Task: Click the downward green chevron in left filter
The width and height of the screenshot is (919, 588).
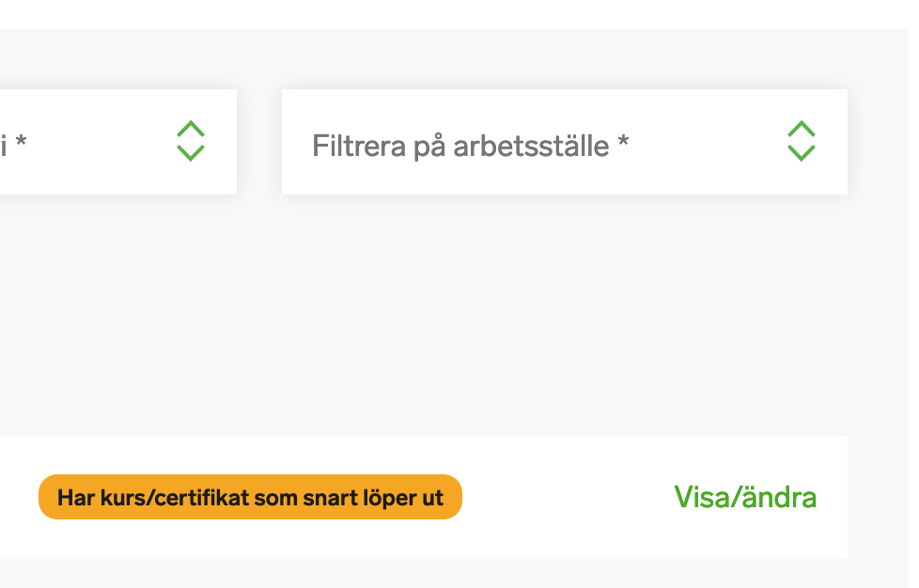Action: click(x=191, y=153)
